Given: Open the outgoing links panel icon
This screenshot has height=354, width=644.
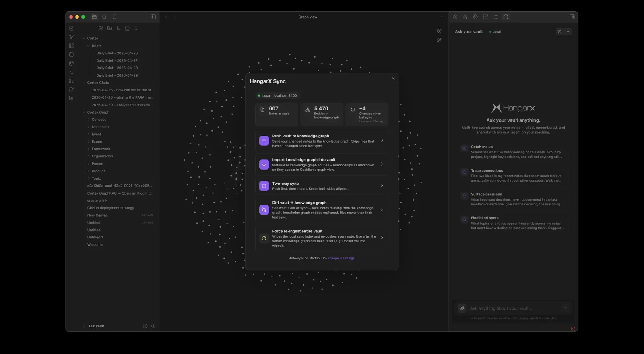Looking at the screenshot, I should point(465,17).
